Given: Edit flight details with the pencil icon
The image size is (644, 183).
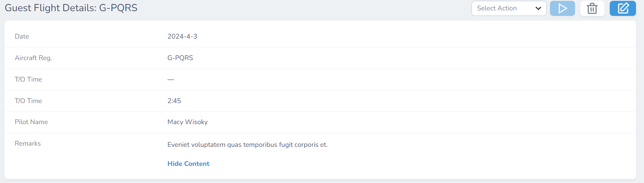Looking at the screenshot, I should (x=622, y=8).
